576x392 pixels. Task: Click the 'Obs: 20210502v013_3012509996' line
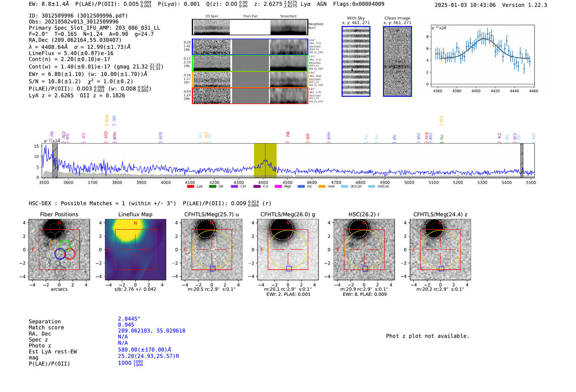tap(74, 22)
